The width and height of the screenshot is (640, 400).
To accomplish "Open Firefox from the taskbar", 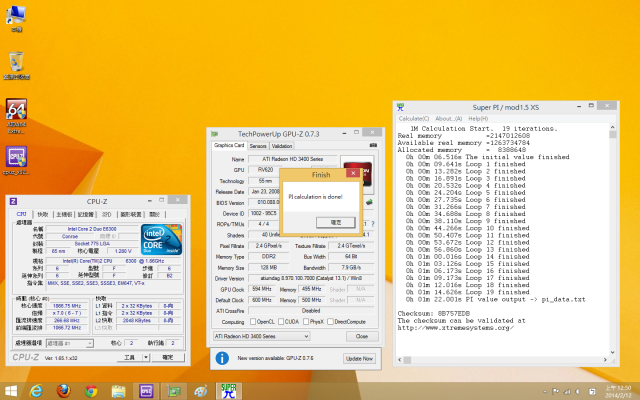I will pos(64,391).
